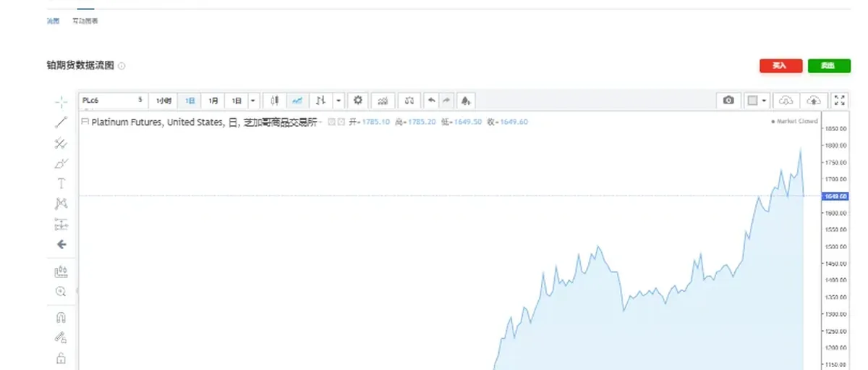Click the 1500.00 price axis label
This screenshot has height=370, width=868.
[835, 246]
